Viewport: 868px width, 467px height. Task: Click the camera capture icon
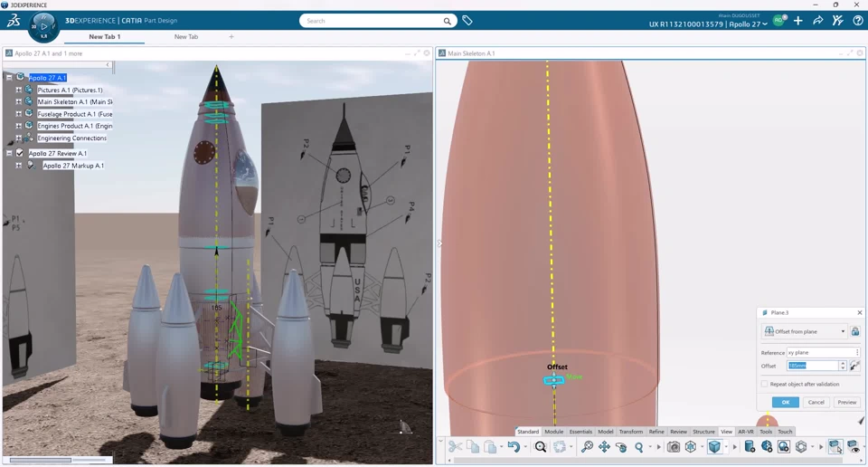[673, 446]
